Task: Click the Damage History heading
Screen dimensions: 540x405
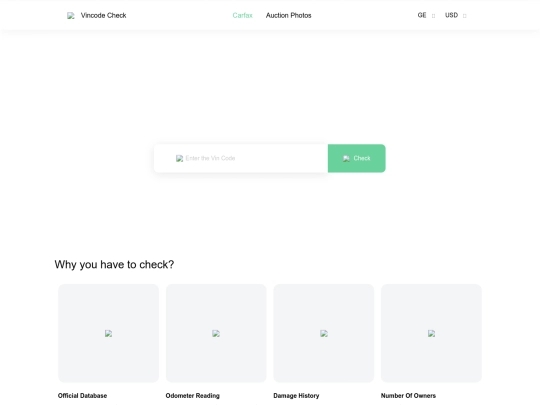Action: coord(296,396)
